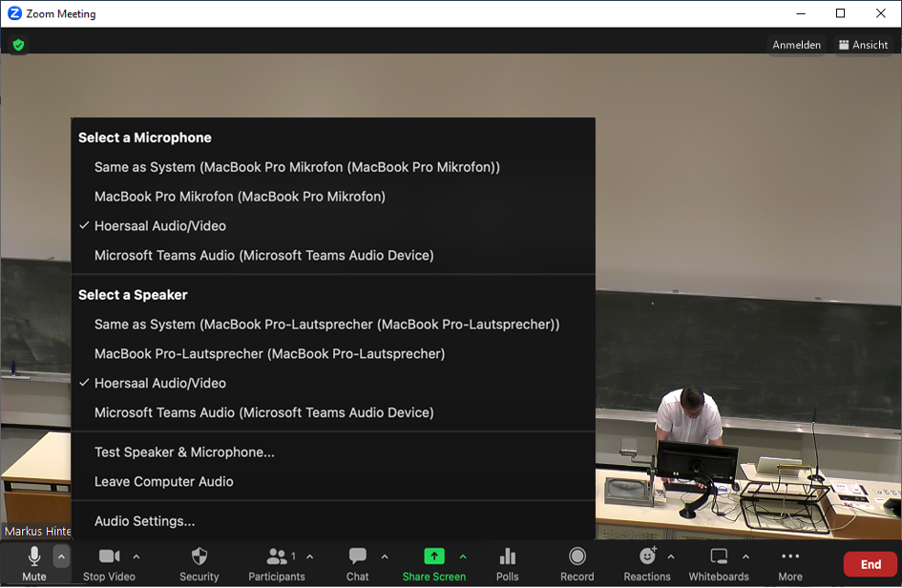Open the Security shield options

point(199,564)
